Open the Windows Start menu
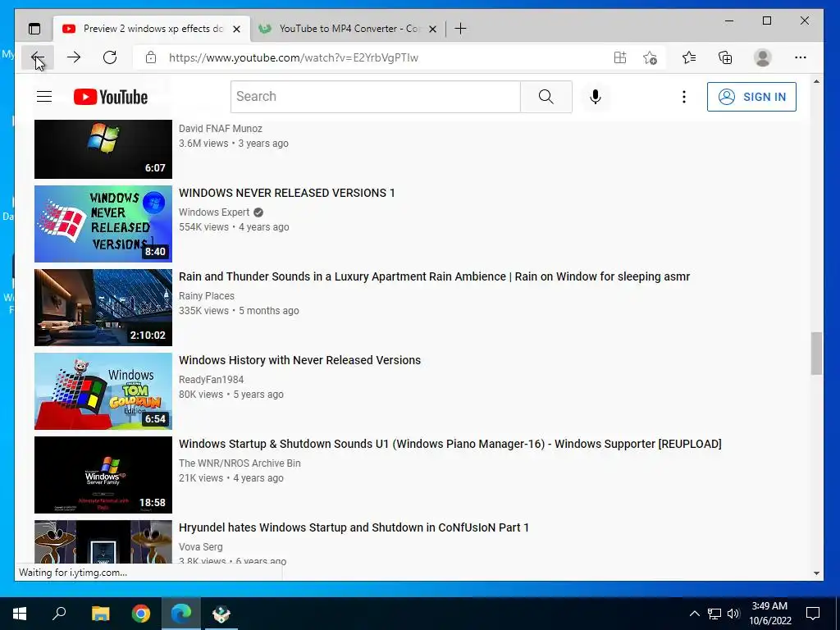Image resolution: width=840 pixels, height=630 pixels. (x=20, y=614)
